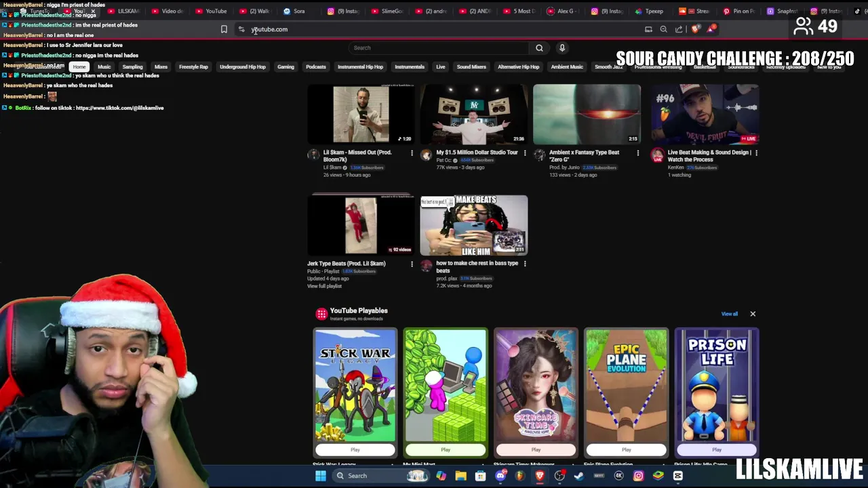Open options menu for che rest bass video

525,264
